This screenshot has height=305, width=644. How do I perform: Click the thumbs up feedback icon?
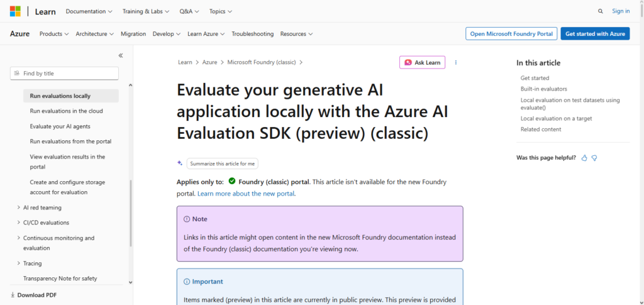584,158
